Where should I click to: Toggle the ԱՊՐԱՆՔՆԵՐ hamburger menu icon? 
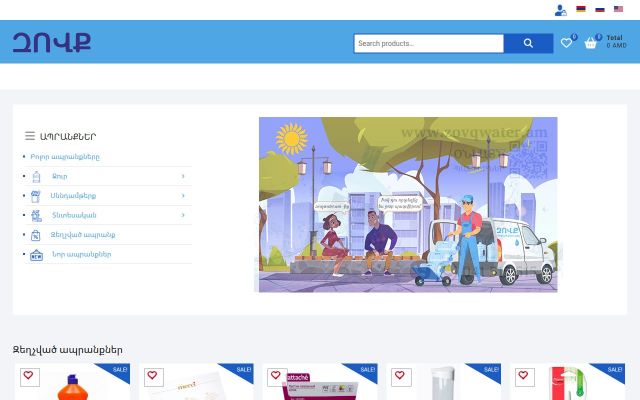point(30,136)
